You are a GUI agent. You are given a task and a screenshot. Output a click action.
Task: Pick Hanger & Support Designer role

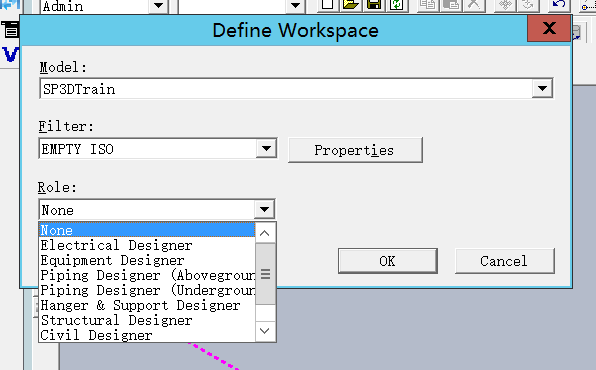click(147, 305)
